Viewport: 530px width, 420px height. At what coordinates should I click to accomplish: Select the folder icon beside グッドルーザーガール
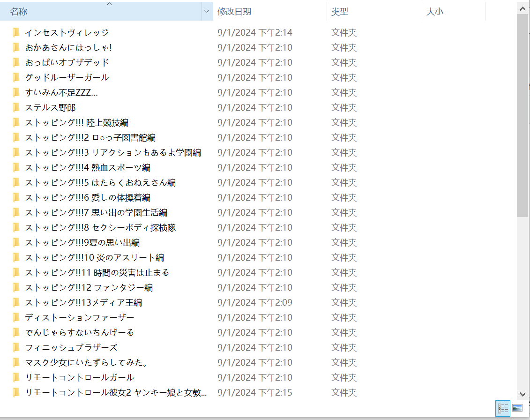16,77
